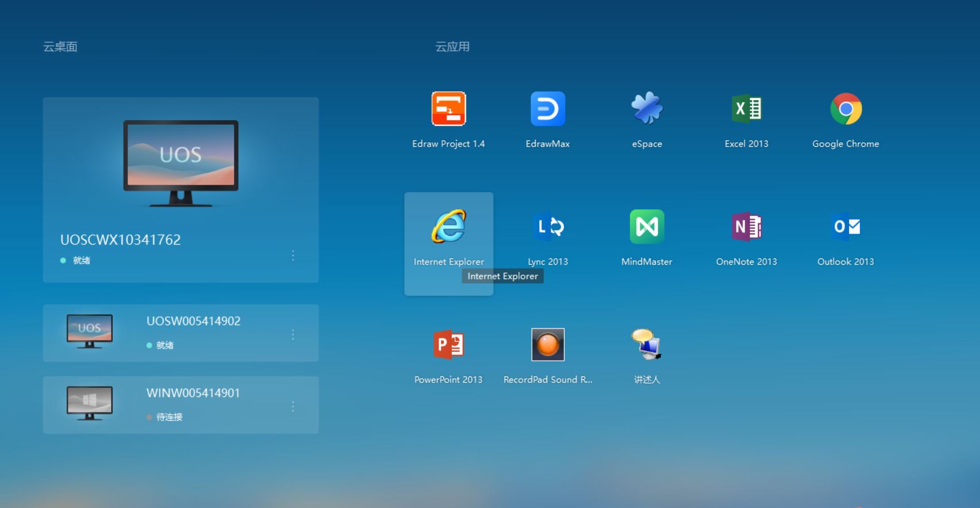Open the 讲述人 narrator icon
This screenshot has width=980, height=508.
click(x=647, y=344)
